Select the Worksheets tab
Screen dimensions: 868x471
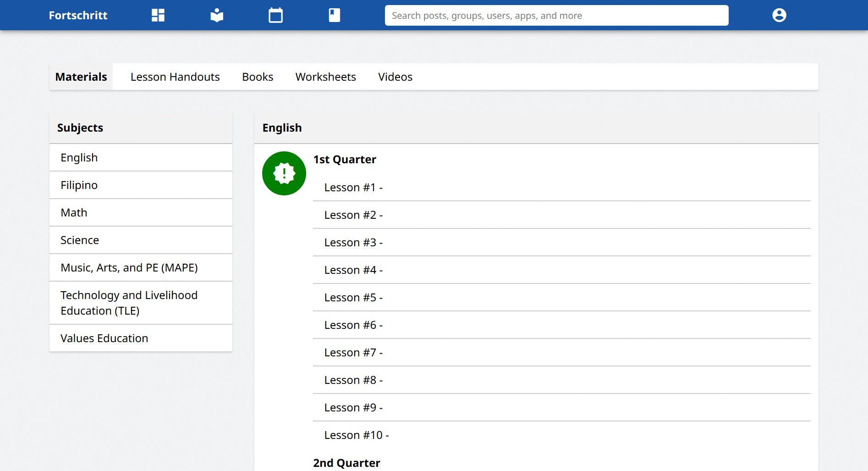click(325, 77)
